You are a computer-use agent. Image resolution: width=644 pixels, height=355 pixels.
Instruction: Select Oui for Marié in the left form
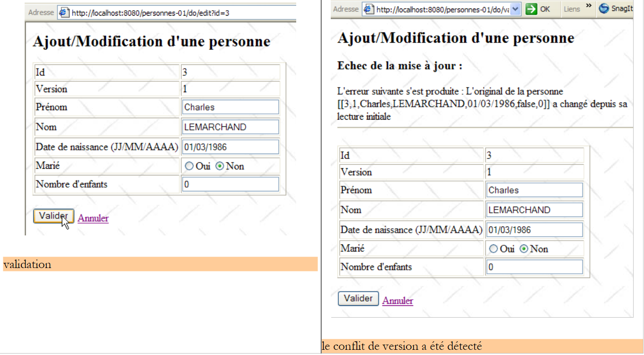(x=190, y=166)
